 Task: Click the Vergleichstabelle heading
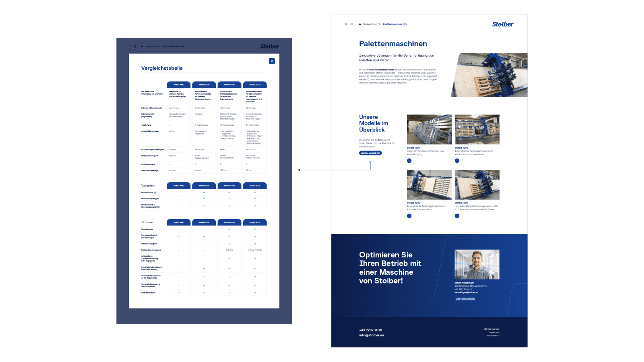pyautogui.click(x=162, y=68)
